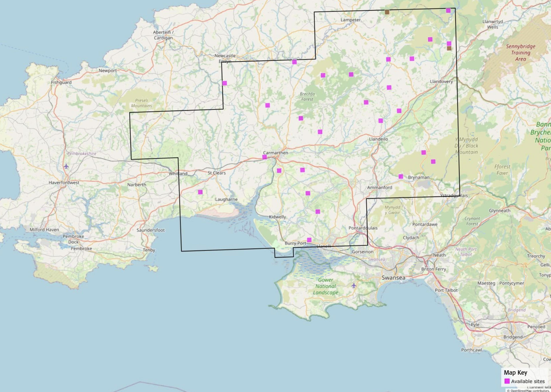Click the airport icon in Gower peninsula
Image resolution: width=551 pixels, height=392 pixels.
(x=354, y=286)
